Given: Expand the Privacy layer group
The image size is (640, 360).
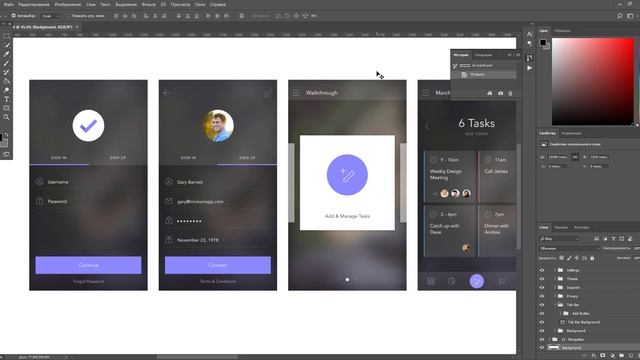Looking at the screenshot, I should click(x=555, y=296).
